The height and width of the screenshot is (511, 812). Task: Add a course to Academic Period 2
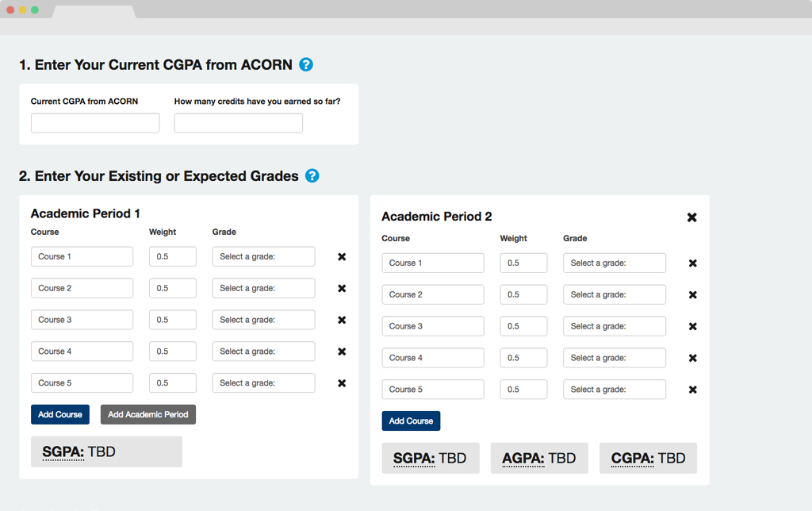coord(411,421)
